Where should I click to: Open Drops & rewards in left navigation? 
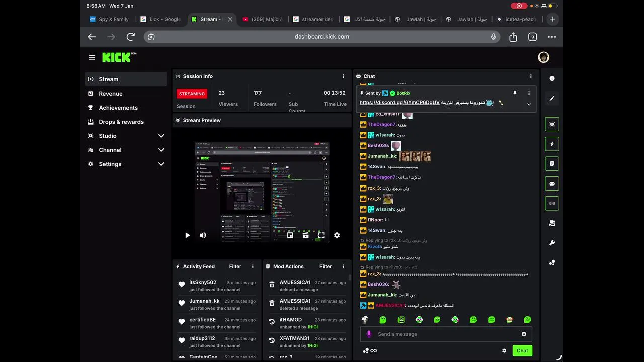pos(126,122)
